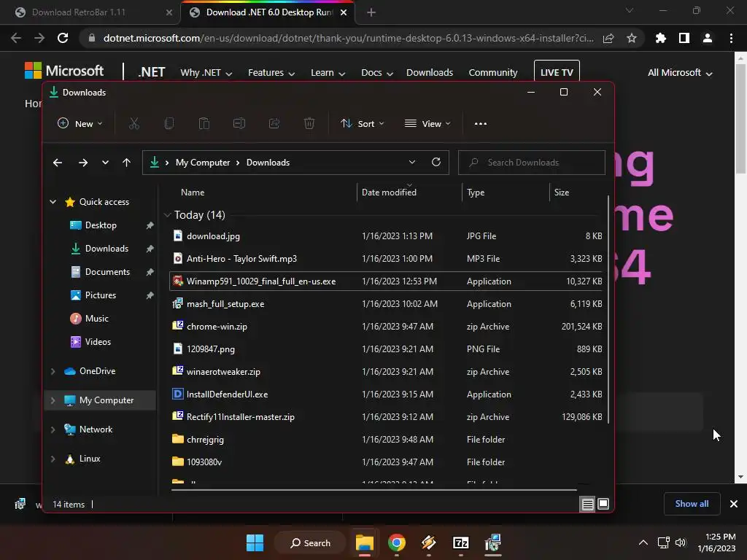Viewport: 747px width, 560px height.
Task: Click the Paste clipboard icon in Explorer toolbar
Action: click(x=204, y=124)
